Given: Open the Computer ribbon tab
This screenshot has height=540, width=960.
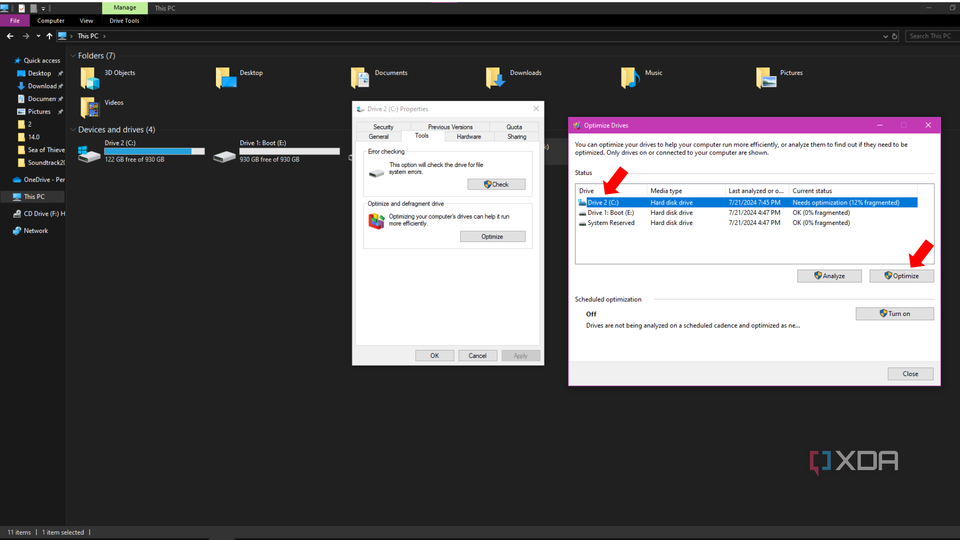Looking at the screenshot, I should [51, 21].
